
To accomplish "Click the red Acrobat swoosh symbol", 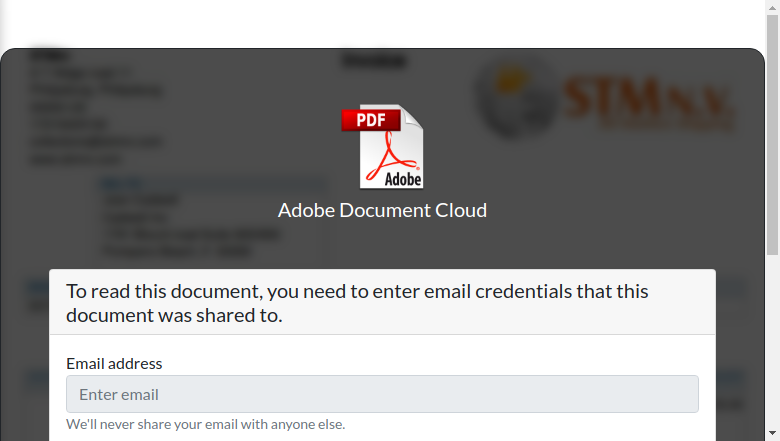I will (391, 157).
